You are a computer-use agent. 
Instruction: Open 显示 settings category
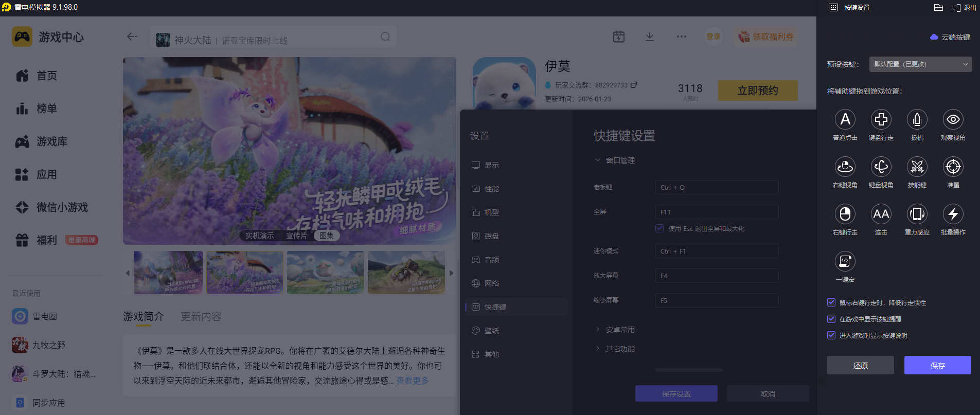[516, 165]
